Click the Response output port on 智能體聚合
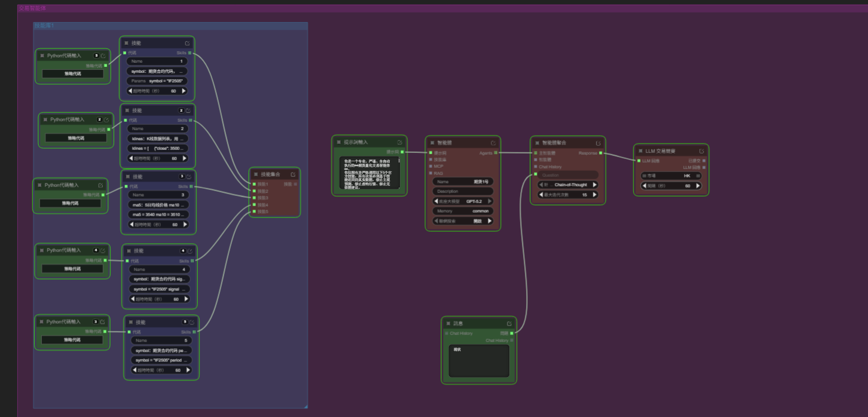The width and height of the screenshot is (868, 417). click(x=601, y=154)
